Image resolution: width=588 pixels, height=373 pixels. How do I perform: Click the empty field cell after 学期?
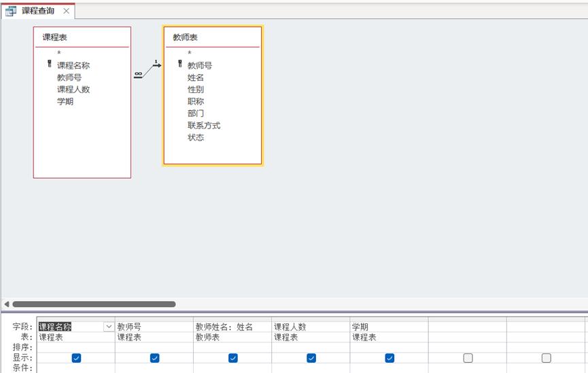coord(468,327)
